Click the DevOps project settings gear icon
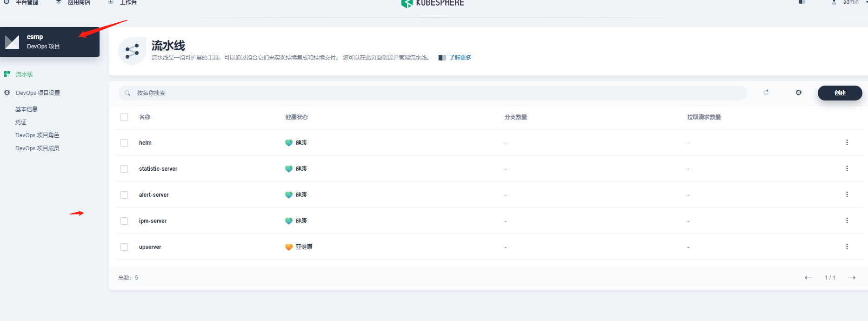The image size is (868, 321). 7,93
